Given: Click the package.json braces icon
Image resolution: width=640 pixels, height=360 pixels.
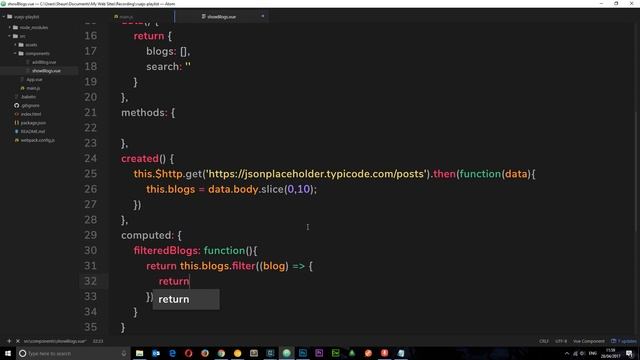Looking at the screenshot, I should tap(17, 123).
